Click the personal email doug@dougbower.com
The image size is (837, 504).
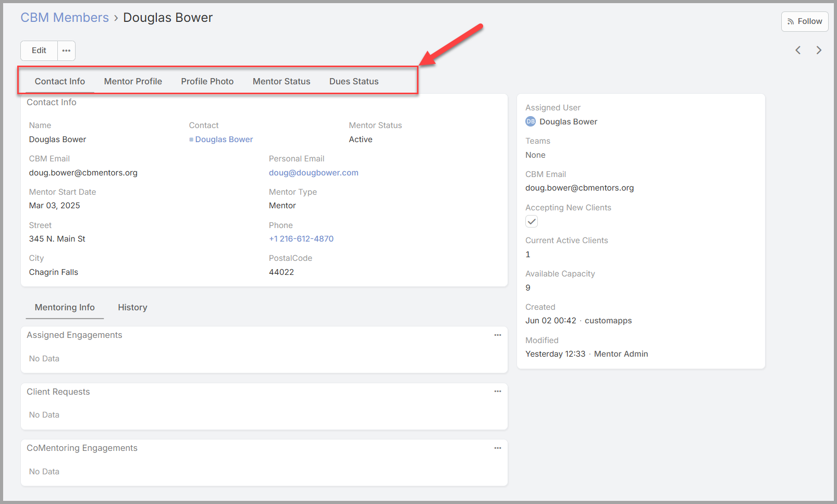coord(314,172)
